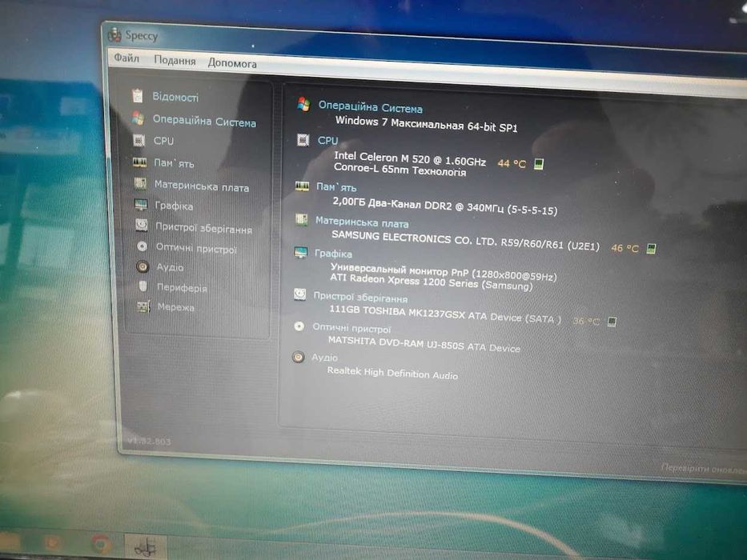Click the monitor icon in summary panel
747x560 pixels.
coord(300,252)
